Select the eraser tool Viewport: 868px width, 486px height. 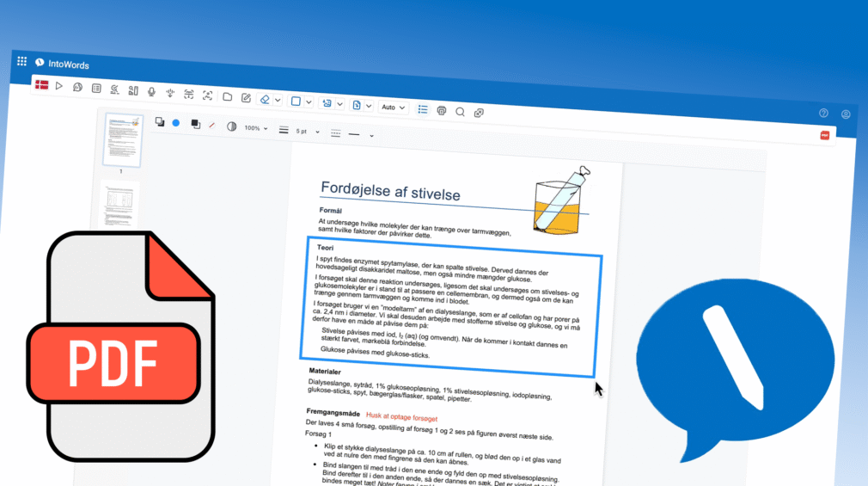pyautogui.click(x=265, y=99)
